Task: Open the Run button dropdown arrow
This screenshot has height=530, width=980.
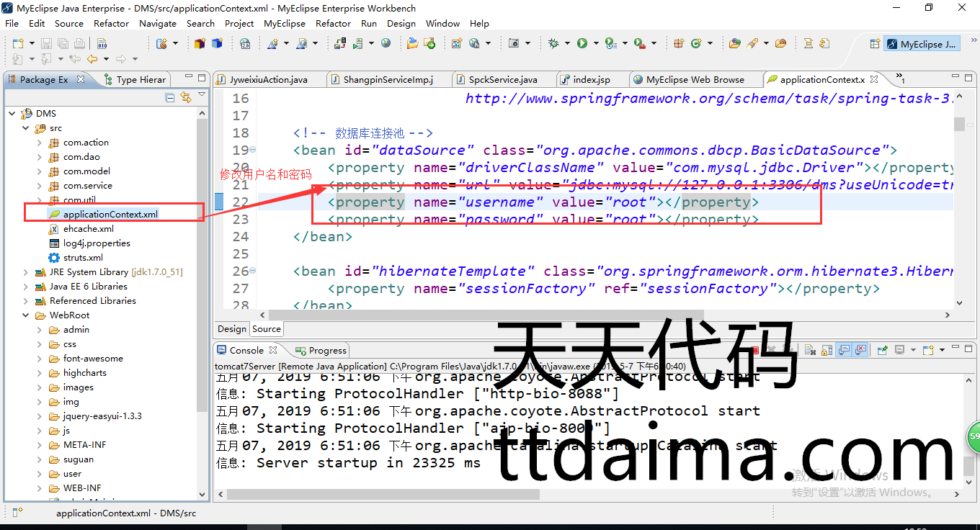Action: pyautogui.click(x=595, y=44)
